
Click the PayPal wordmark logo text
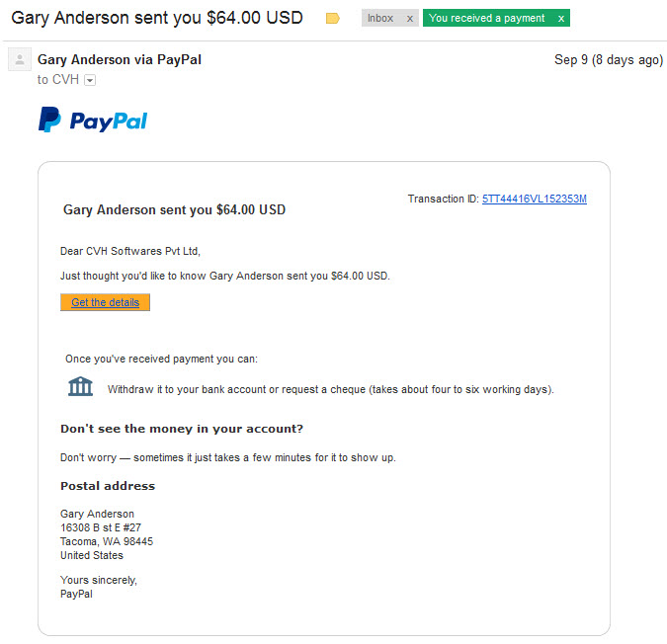[x=109, y=121]
